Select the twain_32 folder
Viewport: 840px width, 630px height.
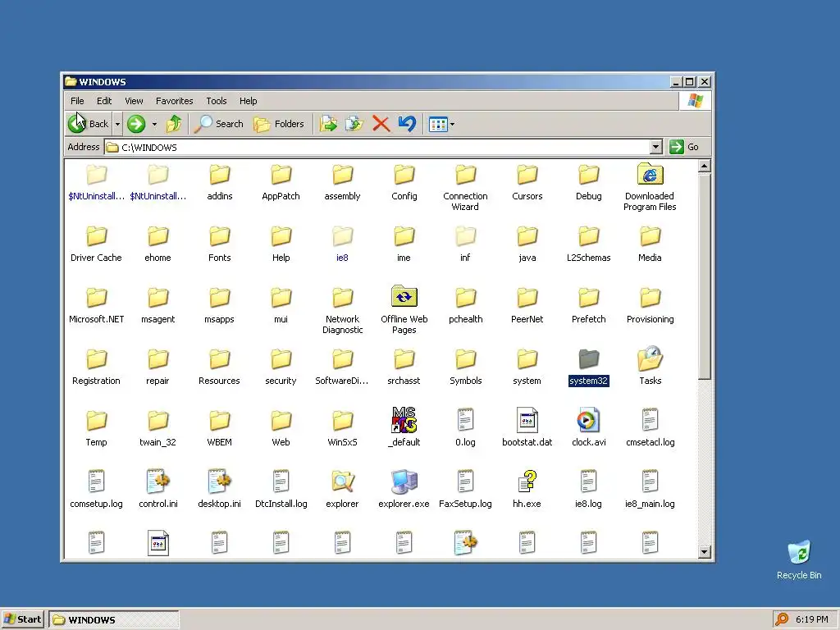(157, 427)
